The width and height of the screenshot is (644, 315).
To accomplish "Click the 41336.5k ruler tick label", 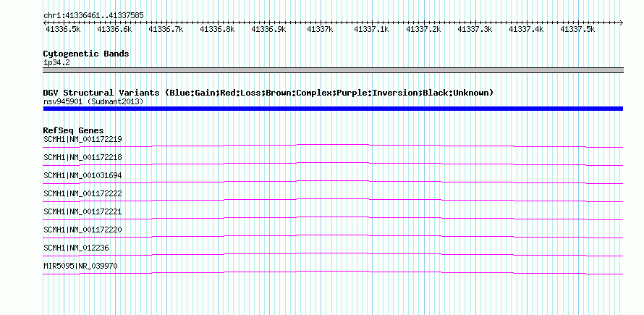I will click(63, 29).
